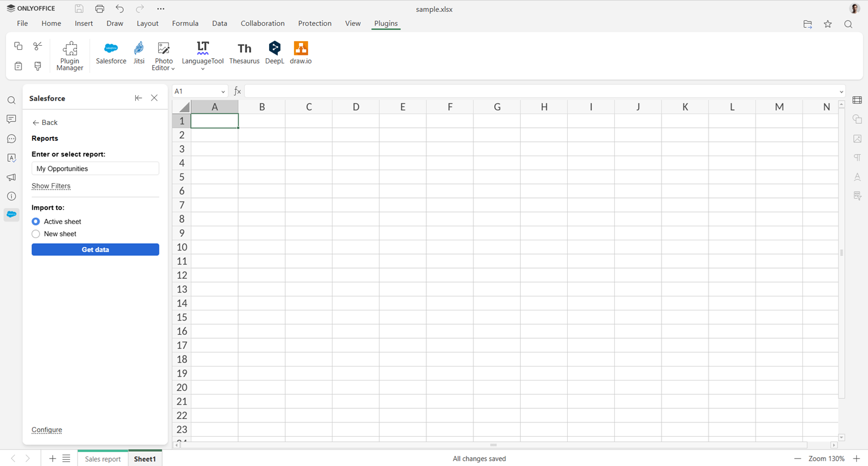Screen dimensions: 868x466
Task: Click the vertical scrollbar thumb
Action: pyautogui.click(x=841, y=252)
